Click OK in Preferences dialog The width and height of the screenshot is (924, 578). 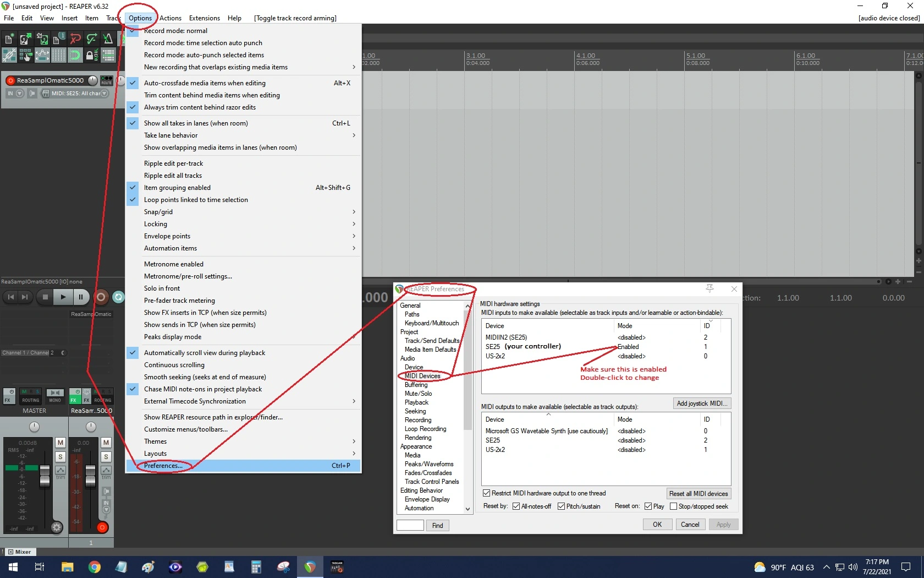click(x=657, y=525)
